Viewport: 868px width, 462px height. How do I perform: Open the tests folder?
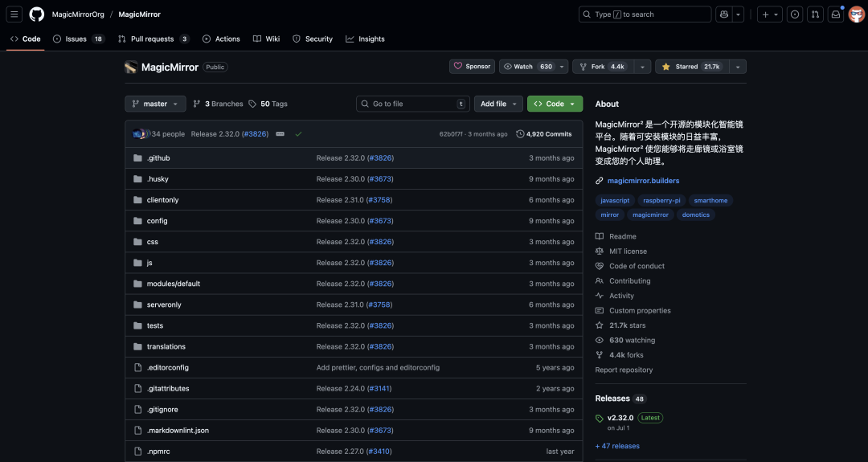tap(155, 325)
